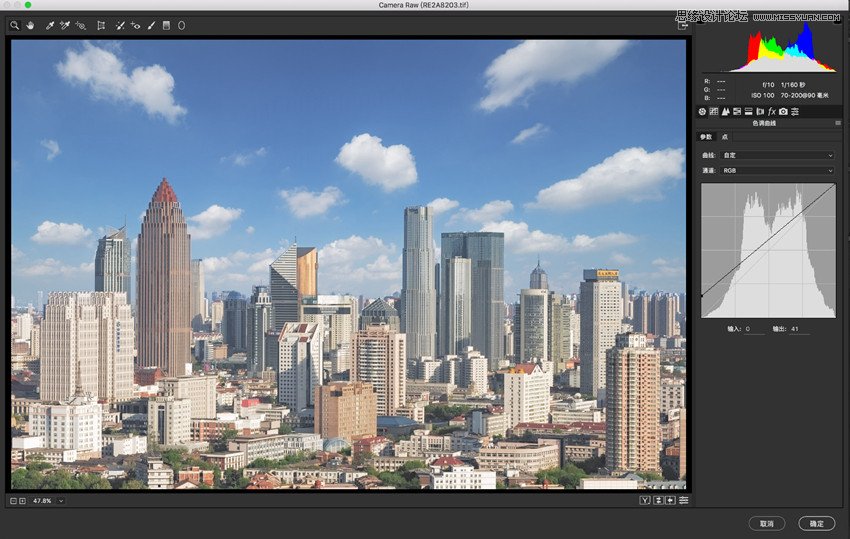Click the tone curve graph area
850x539 pixels.
(x=768, y=250)
